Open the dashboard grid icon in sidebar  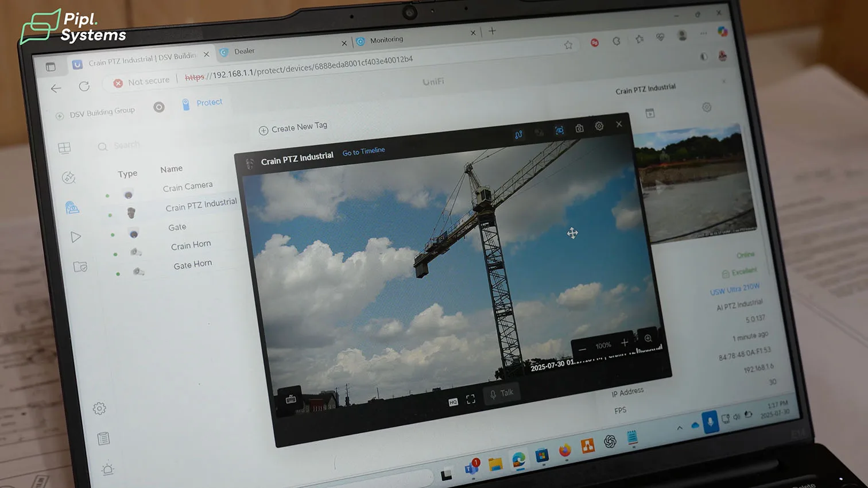click(64, 148)
